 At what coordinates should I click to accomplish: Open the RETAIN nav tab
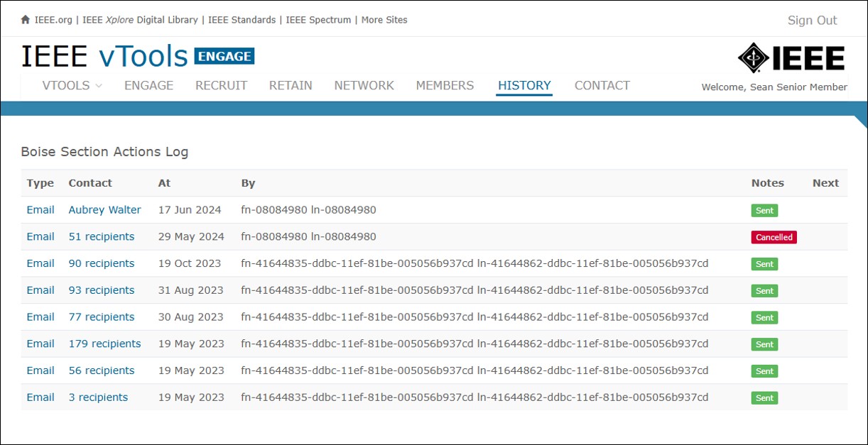(291, 85)
